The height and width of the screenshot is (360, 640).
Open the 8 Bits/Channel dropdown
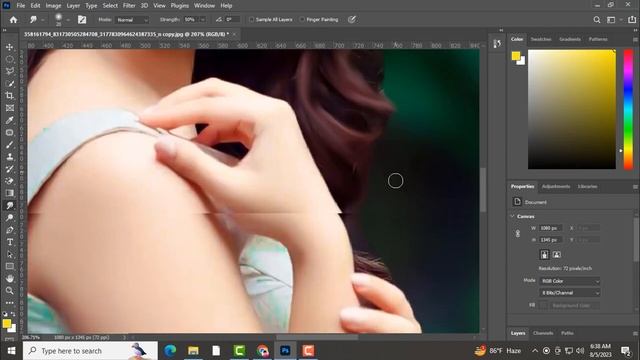tap(570, 293)
